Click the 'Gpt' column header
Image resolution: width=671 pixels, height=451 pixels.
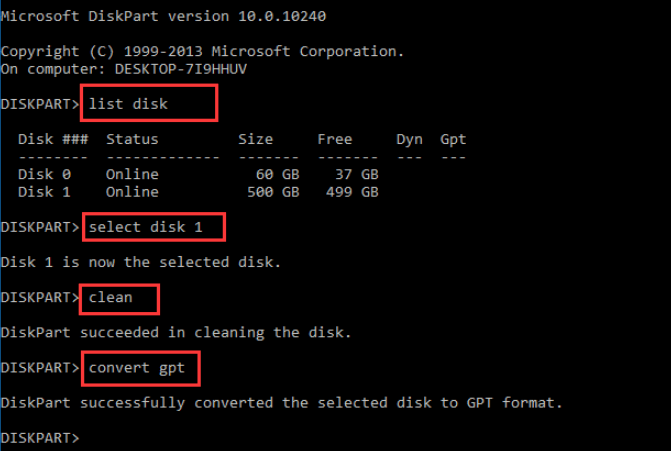coord(453,139)
